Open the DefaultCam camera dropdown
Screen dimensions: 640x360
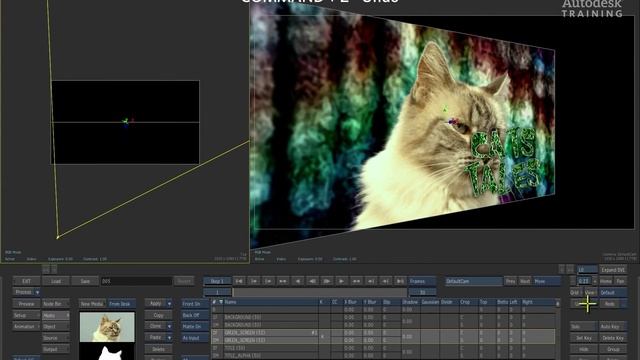[473, 281]
